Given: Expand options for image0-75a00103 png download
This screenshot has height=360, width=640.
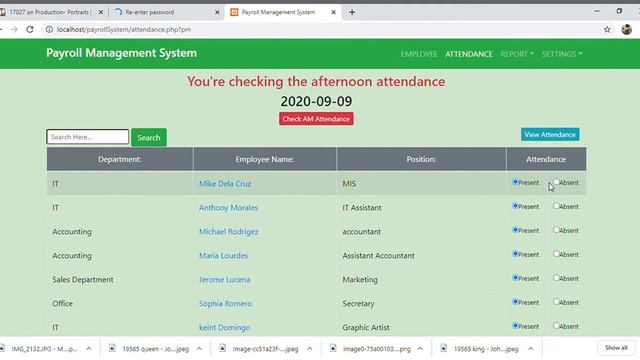Looking at the screenshot, I should pyautogui.click(x=420, y=349).
